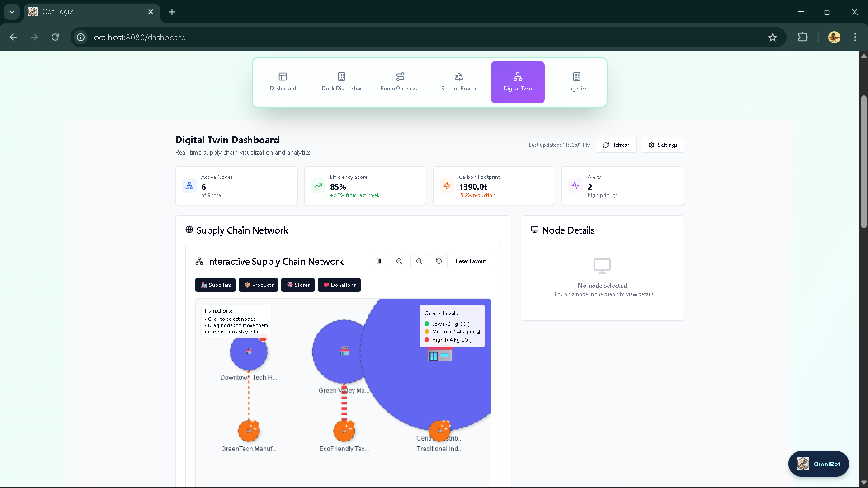Screen dimensions: 868x488
Task: Toggle the Products filter
Action: 258,285
